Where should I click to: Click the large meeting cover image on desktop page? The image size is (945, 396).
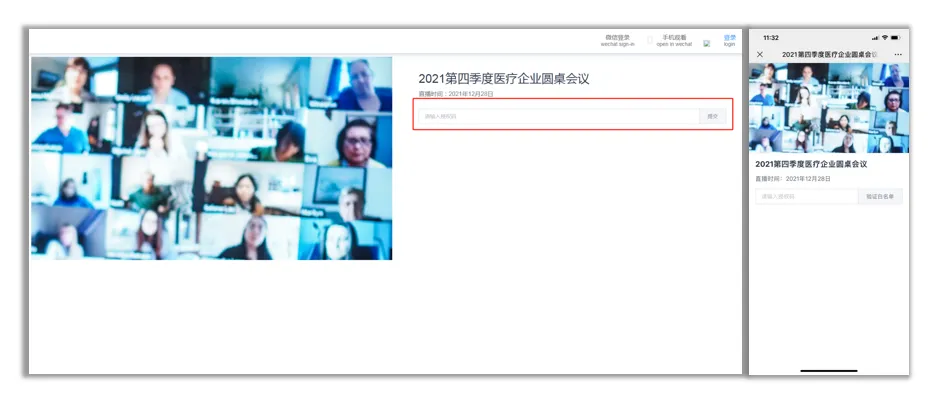tap(212, 159)
